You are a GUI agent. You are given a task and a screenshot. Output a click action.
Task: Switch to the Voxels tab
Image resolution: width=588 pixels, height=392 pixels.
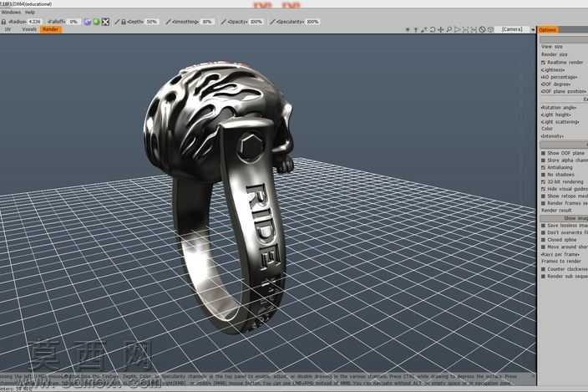pos(29,29)
